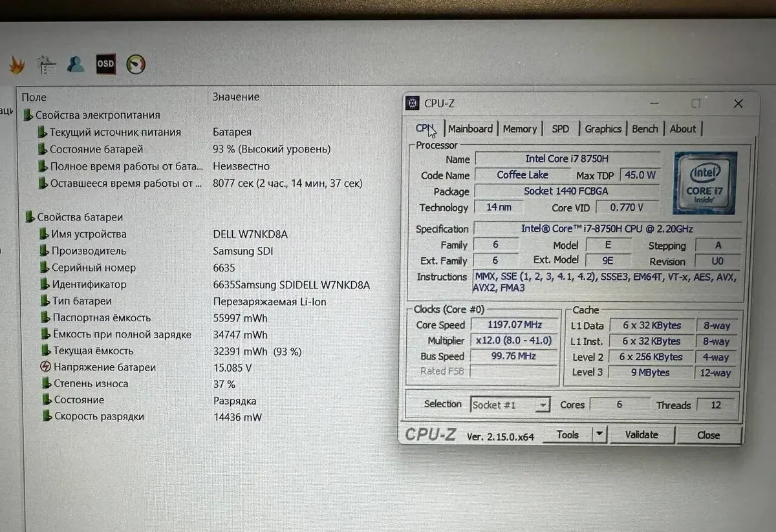Click the Значение column header

(236, 97)
